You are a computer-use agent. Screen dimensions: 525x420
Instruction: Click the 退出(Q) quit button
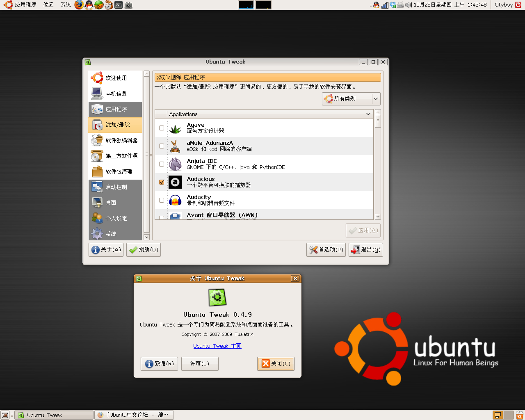pyautogui.click(x=366, y=250)
